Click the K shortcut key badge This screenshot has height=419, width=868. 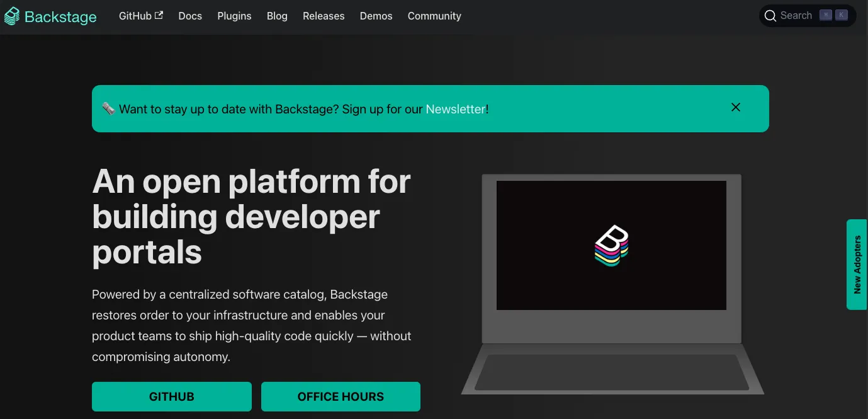tap(841, 16)
